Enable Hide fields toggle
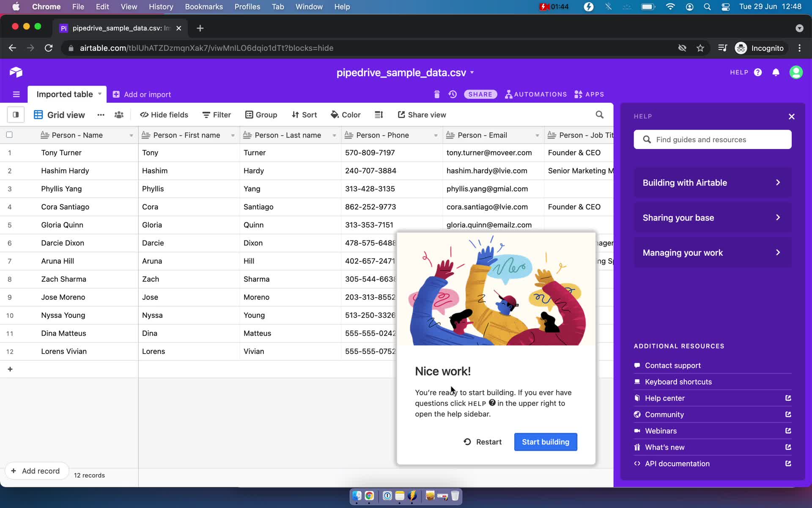 coord(163,115)
